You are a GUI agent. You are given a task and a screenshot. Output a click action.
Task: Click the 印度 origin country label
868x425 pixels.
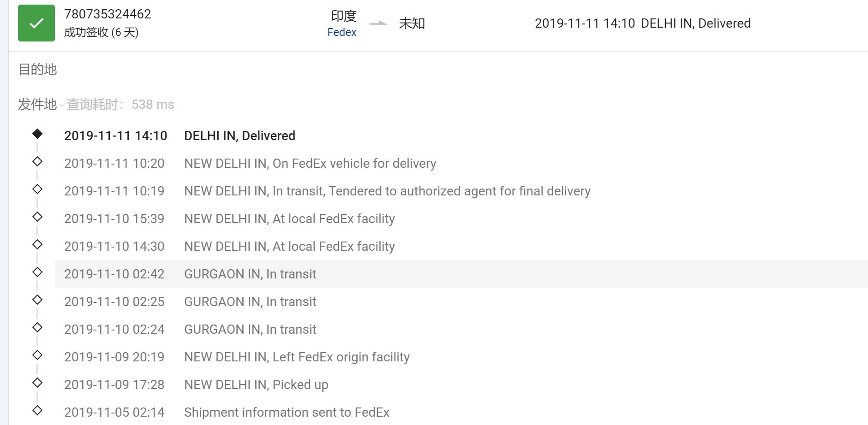pyautogui.click(x=344, y=16)
